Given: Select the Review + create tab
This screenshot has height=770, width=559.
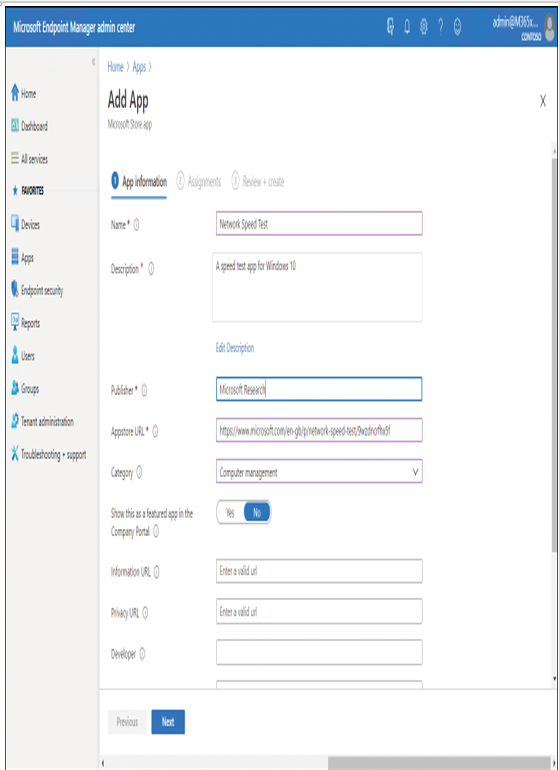Looking at the screenshot, I should (x=258, y=182).
